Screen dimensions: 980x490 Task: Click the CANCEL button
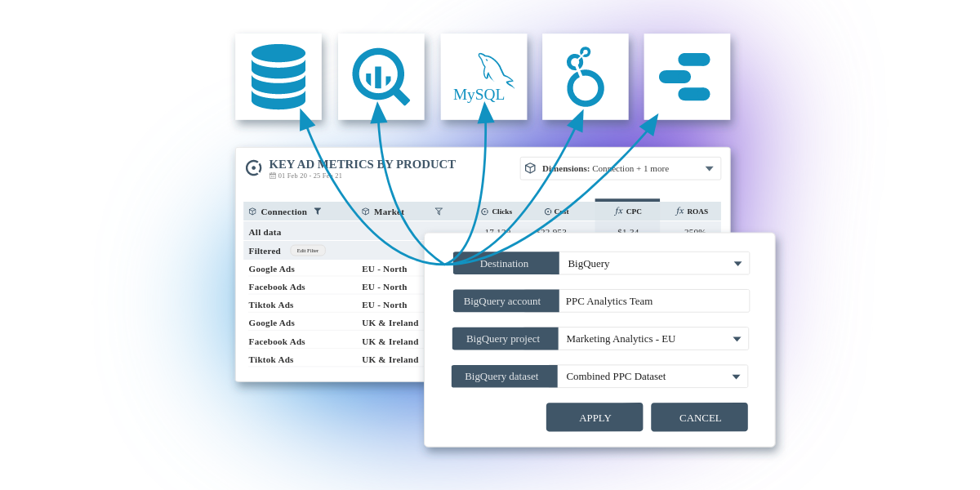click(700, 417)
